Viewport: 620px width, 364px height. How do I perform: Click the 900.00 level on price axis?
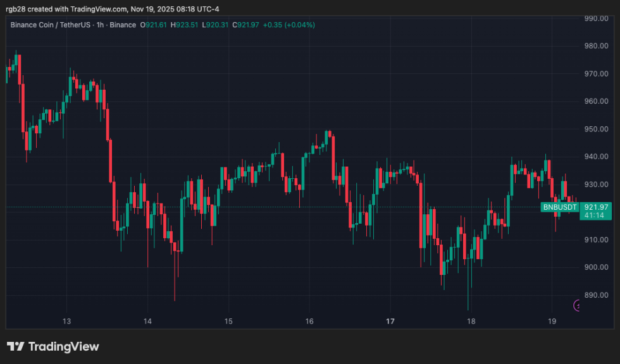[595, 267]
